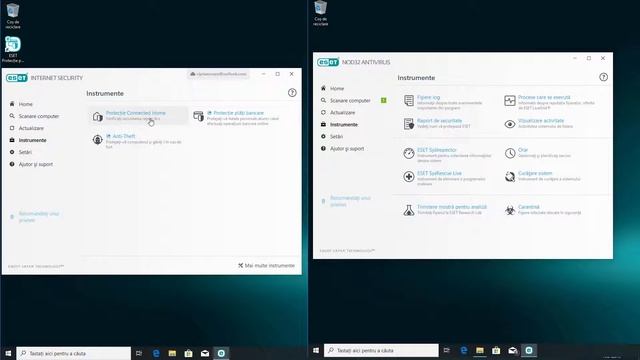This screenshot has width=640, height=360.
Task: Click the SysInspector gauge icon
Action: point(409,153)
